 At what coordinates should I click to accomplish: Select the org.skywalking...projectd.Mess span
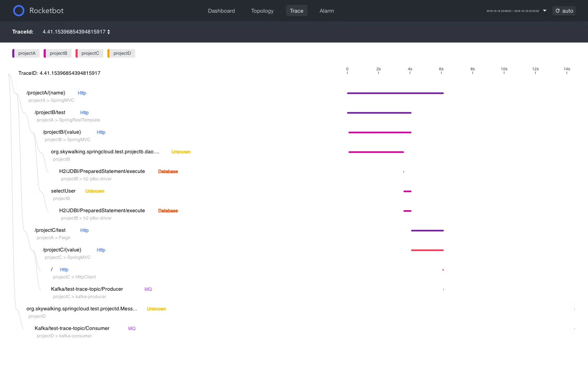pyautogui.click(x=82, y=309)
